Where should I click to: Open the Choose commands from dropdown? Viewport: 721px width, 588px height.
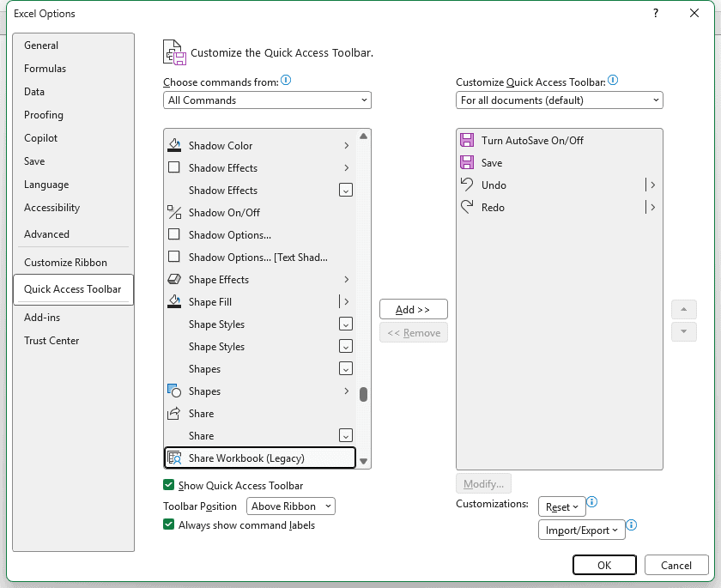pos(267,100)
